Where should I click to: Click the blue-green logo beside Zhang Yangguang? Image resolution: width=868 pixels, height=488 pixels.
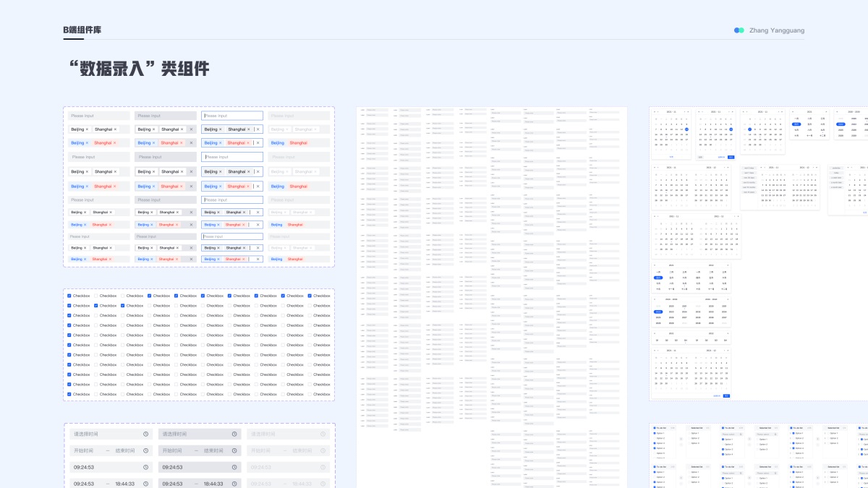click(x=739, y=30)
